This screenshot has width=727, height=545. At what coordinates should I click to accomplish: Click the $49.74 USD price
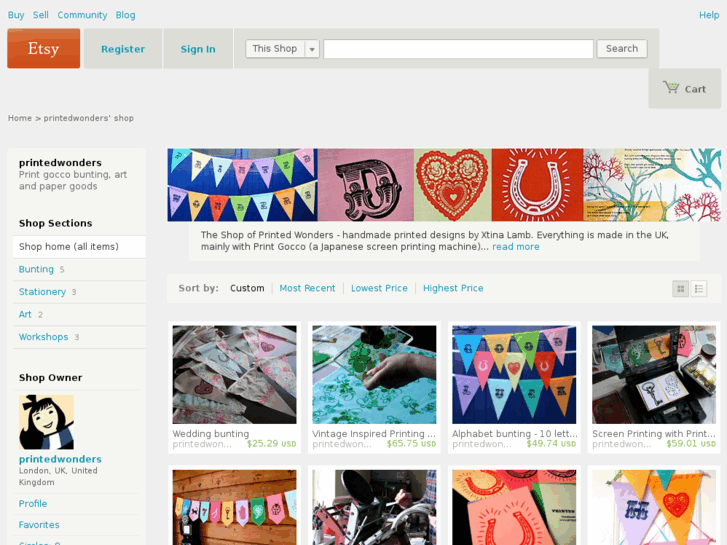(x=551, y=444)
